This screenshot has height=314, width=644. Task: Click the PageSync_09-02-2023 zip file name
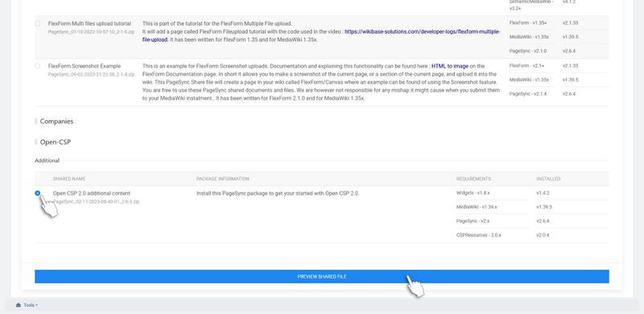click(x=91, y=74)
